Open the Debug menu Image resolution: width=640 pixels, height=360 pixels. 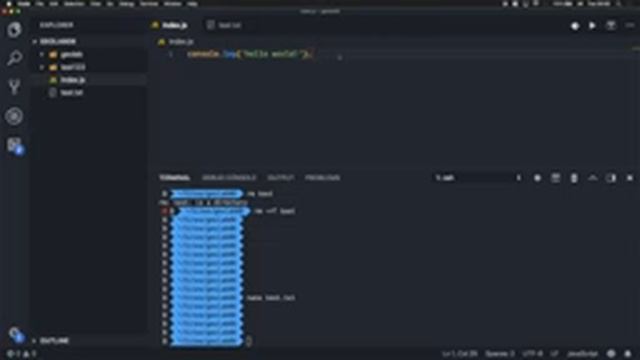tap(127, 4)
